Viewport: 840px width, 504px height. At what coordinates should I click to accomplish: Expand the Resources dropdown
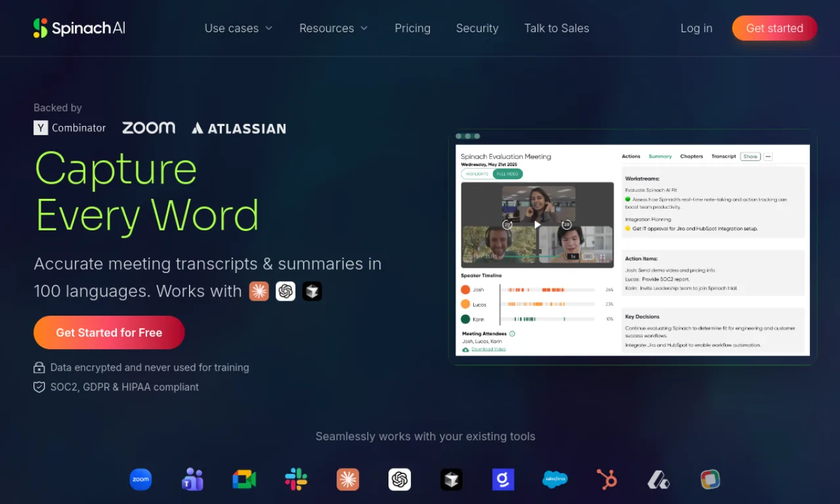[x=334, y=28]
